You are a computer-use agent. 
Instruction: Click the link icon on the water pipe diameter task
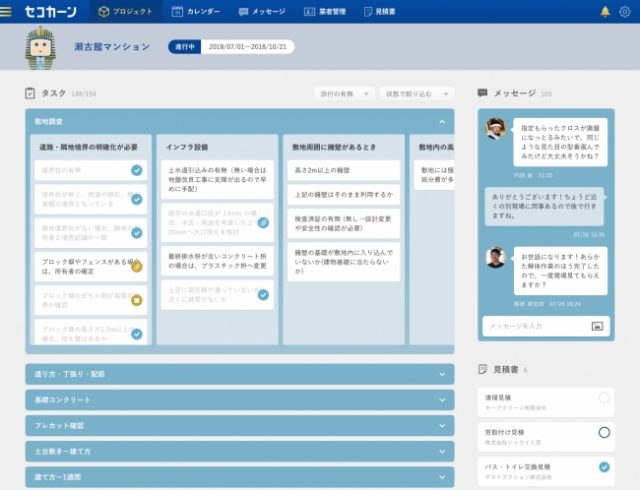click(263, 223)
